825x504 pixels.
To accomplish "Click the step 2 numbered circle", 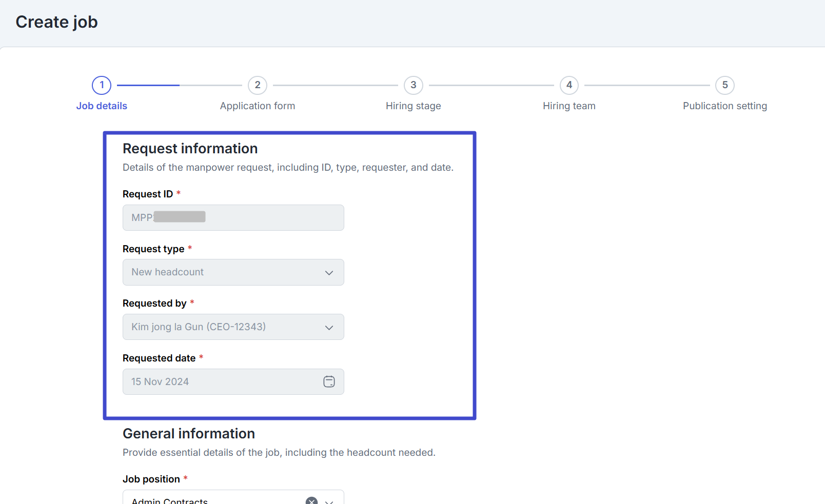I will pyautogui.click(x=258, y=85).
